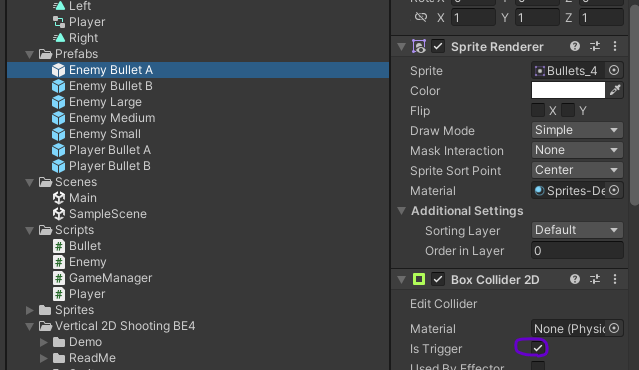
Task: Collapse the Box Collider 2D component foldout
Action: (401, 280)
